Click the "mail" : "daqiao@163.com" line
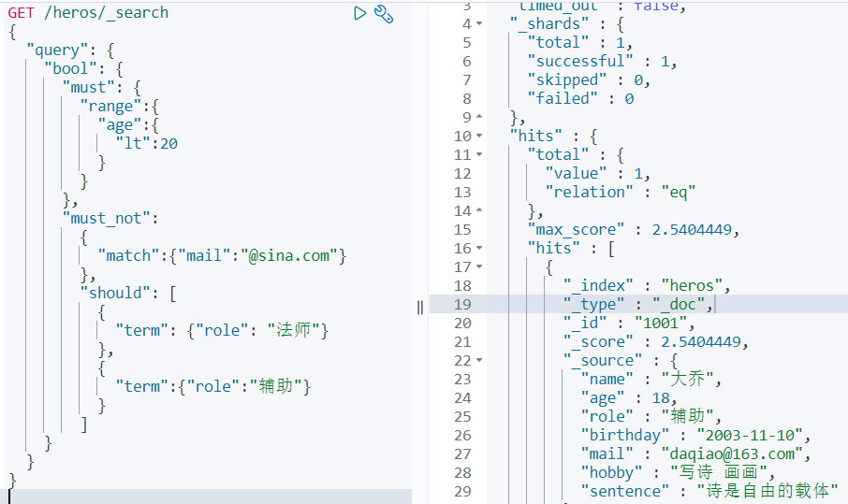 tap(696, 454)
